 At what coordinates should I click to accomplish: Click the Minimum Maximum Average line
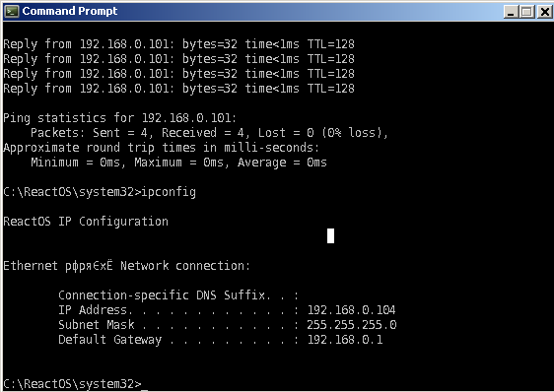pyautogui.click(x=178, y=163)
